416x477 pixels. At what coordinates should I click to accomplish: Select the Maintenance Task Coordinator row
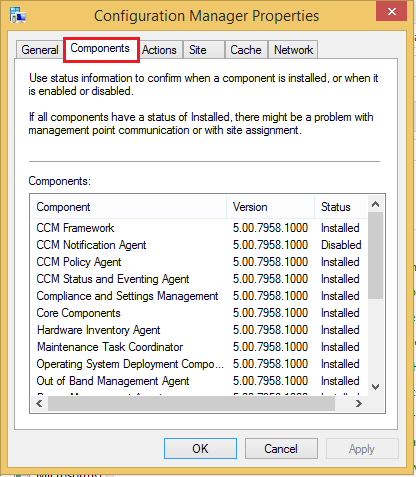199,347
